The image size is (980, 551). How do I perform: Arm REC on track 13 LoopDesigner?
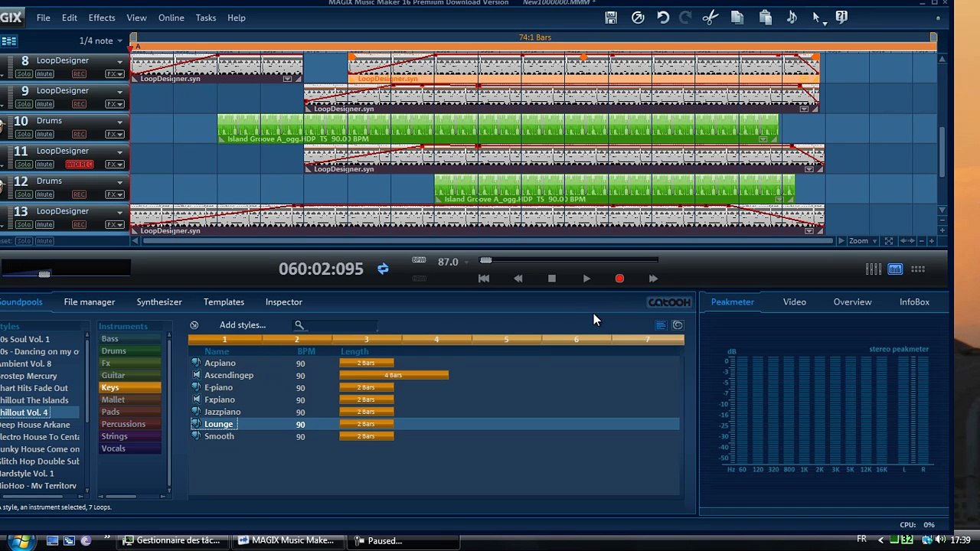tap(79, 225)
